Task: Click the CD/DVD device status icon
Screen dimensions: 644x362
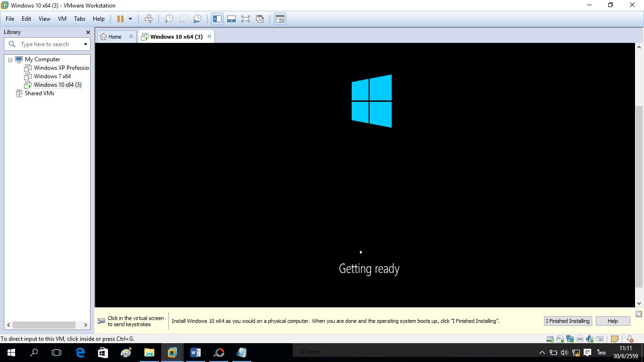Action: pos(560,339)
